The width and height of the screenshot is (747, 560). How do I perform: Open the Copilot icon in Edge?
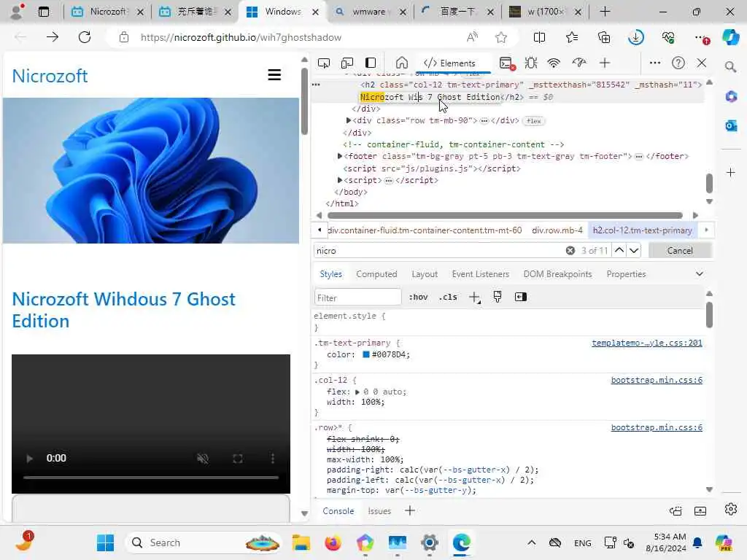(x=730, y=37)
